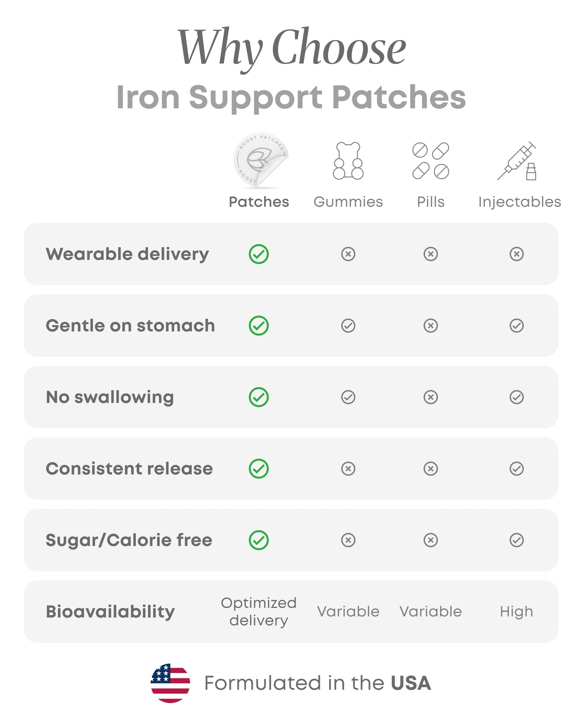582x728 pixels.
Task: Select the Patches column label
Action: (x=259, y=202)
